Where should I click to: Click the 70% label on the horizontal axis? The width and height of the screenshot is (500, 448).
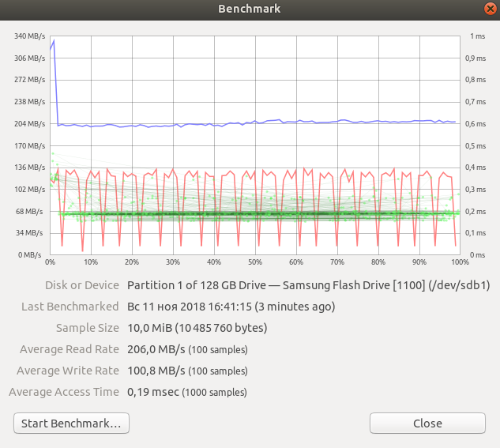tap(337, 262)
